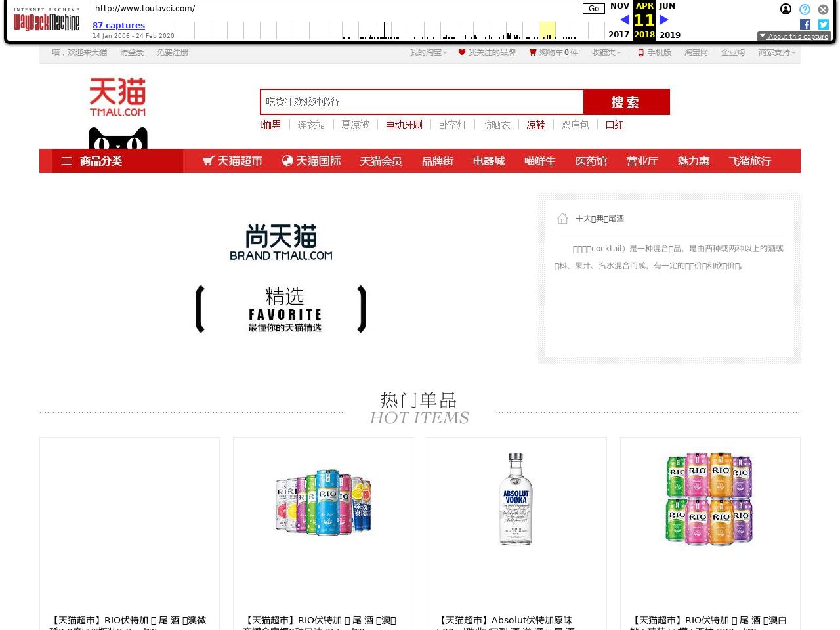Open 商家支持 dropdown
This screenshot has height=630, width=840.
coord(776,52)
